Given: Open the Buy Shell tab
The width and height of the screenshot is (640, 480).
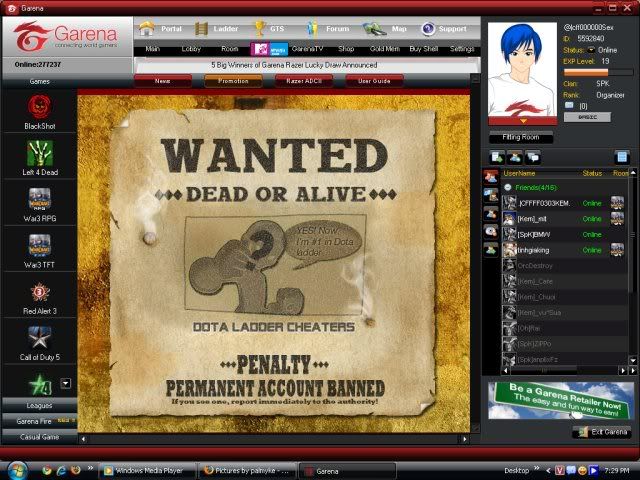Looking at the screenshot, I should (x=424, y=49).
